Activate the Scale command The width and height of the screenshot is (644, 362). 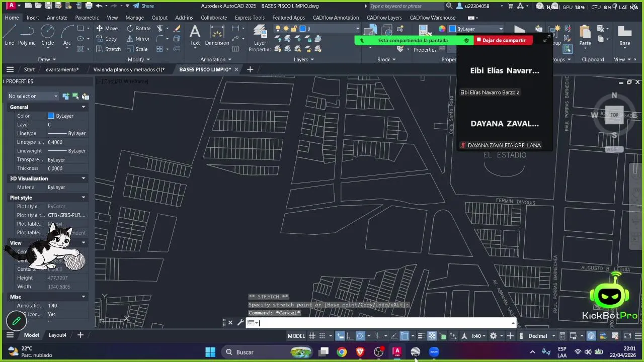137,49
